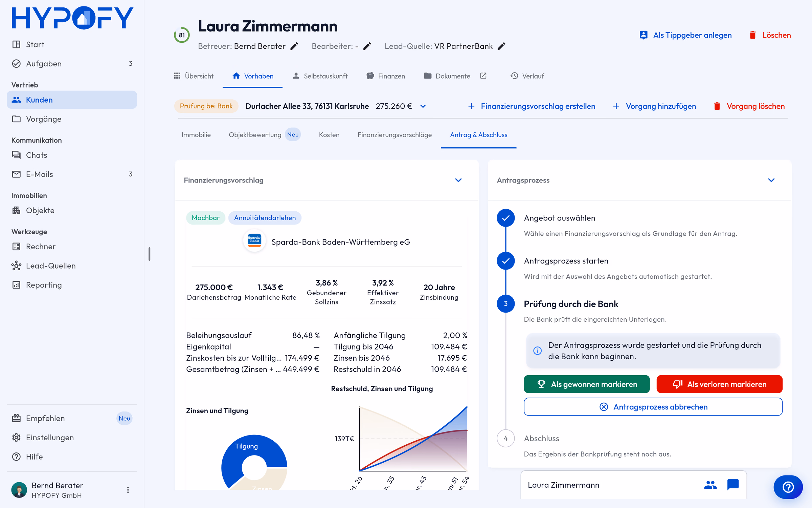Open Aufgaben task list
812x508 pixels.
click(72, 64)
